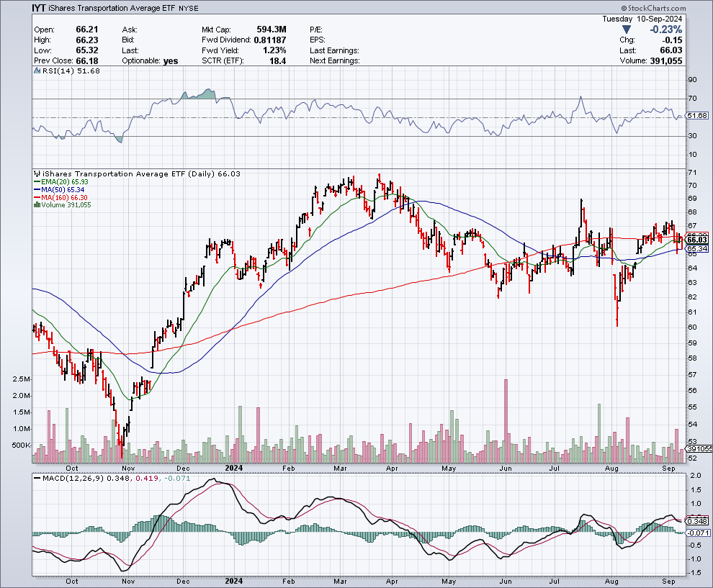
Task: Click the MA(50) 65.34 legend label
Action: click(x=63, y=189)
